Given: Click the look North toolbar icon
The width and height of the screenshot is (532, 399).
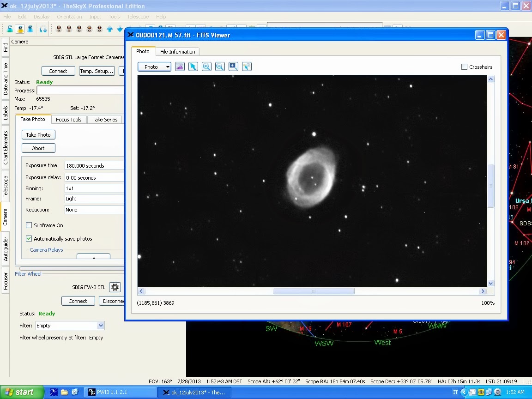Looking at the screenshot, I should 59,29.
